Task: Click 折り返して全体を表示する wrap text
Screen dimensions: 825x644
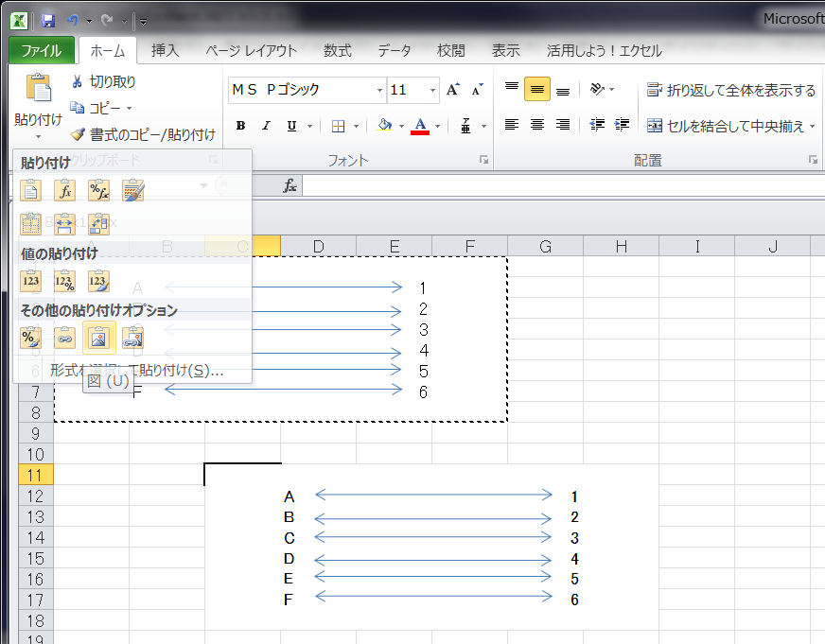Action: click(730, 91)
